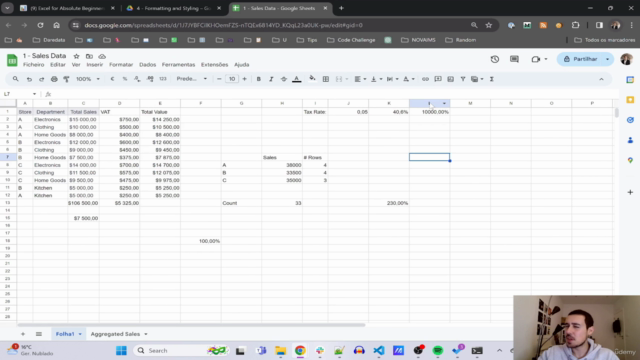The height and width of the screenshot is (360, 640).
Task: Click the font size field showing 10
Action: tap(232, 79)
